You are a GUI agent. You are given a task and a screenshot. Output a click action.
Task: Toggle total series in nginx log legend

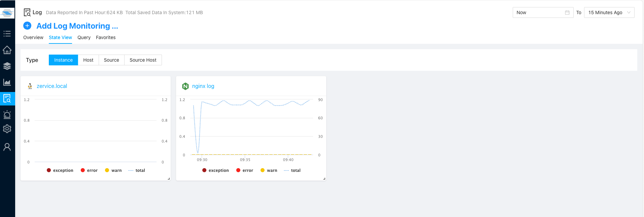(292, 170)
